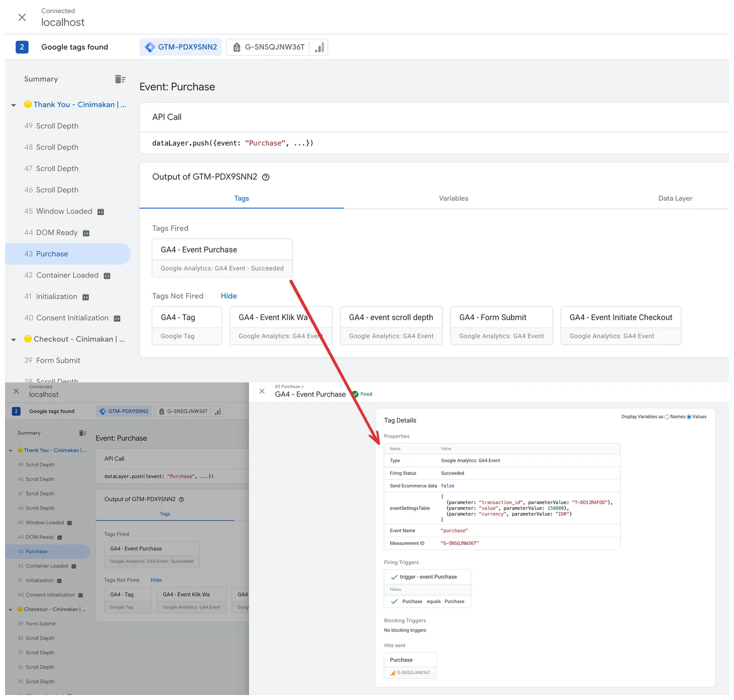The image size is (734, 700).
Task: Select event 44 DOM Ready in the upper view
Action: click(51, 233)
